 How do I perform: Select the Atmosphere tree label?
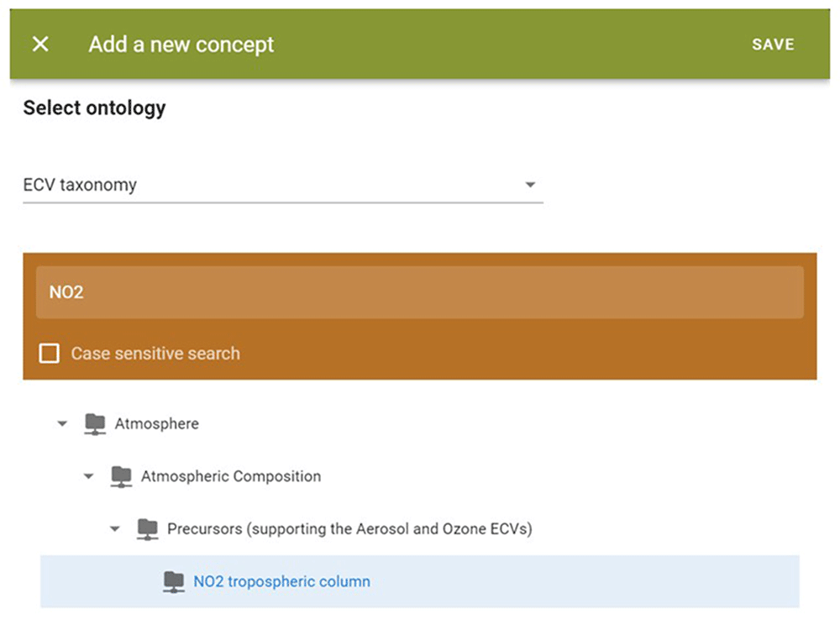click(157, 424)
